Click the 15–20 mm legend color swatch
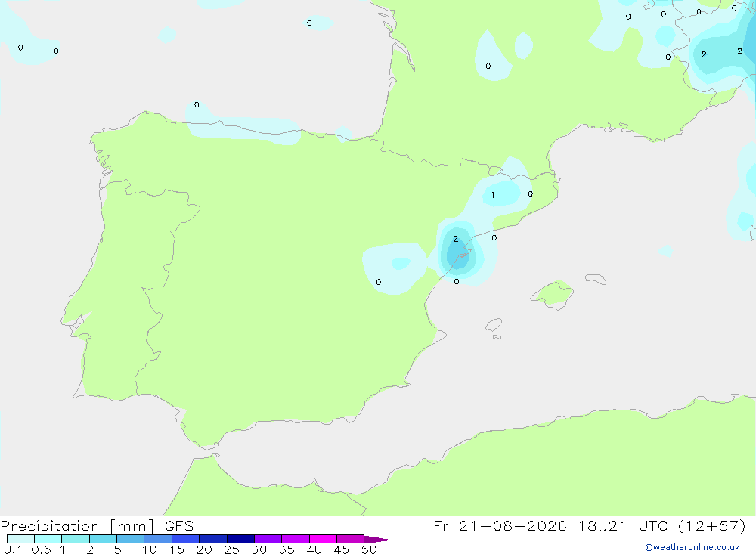 point(186,539)
